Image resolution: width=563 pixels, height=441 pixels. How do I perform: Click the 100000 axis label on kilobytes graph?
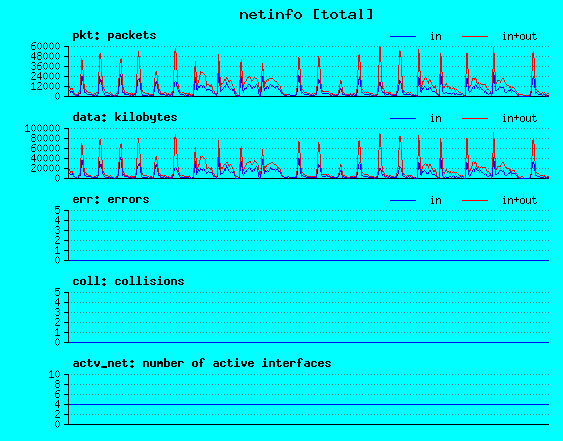coord(42,128)
